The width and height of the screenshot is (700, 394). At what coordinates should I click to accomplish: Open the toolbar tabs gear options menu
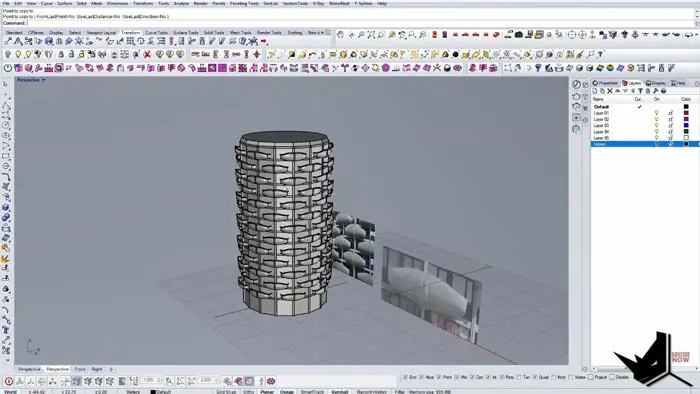pyautogui.click(x=328, y=33)
